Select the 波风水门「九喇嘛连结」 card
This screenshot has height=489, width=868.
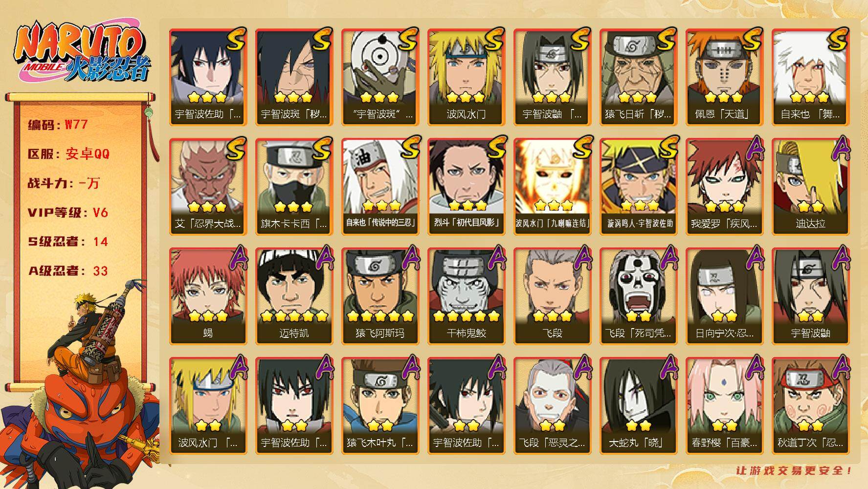552,186
